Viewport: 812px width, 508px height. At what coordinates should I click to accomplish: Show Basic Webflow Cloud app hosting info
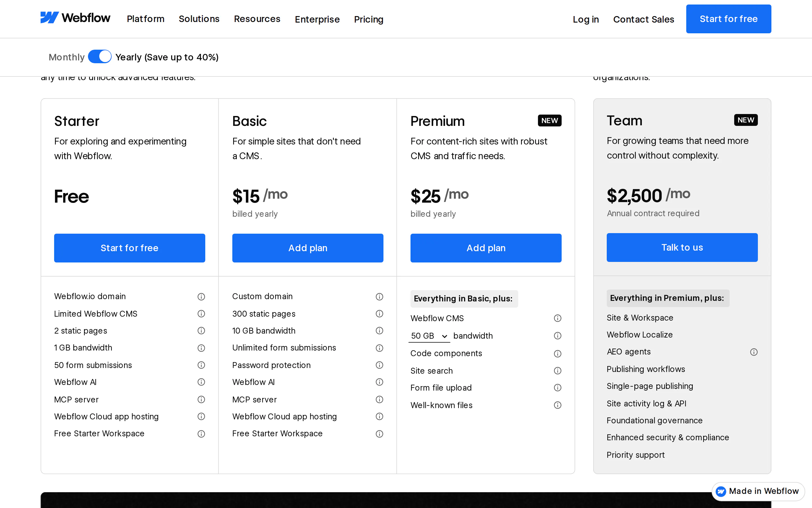379,417
